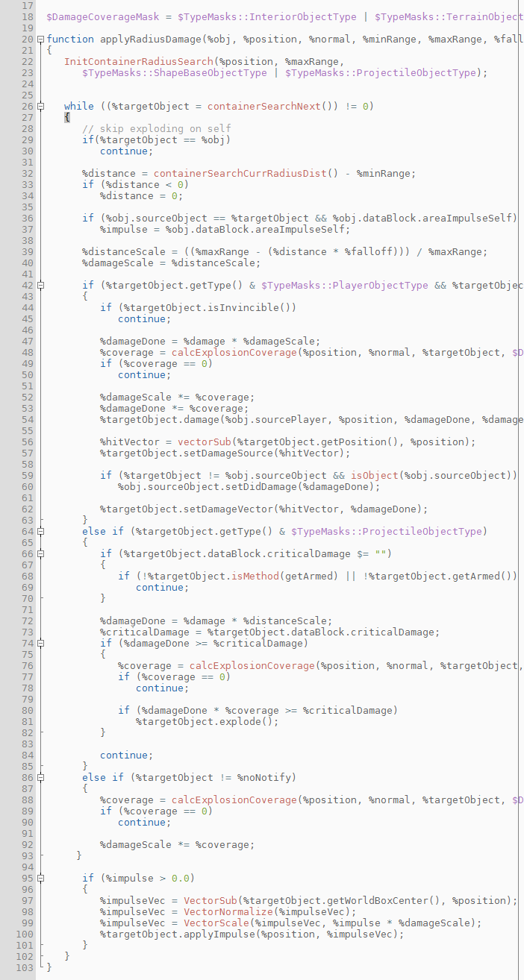
Task: Click the InitContainerRadiusSearch call
Action: [139, 61]
